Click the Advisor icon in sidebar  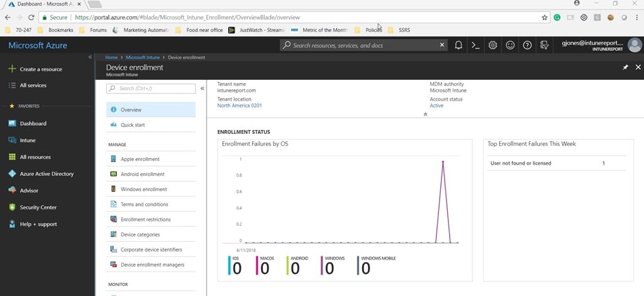[x=12, y=190]
